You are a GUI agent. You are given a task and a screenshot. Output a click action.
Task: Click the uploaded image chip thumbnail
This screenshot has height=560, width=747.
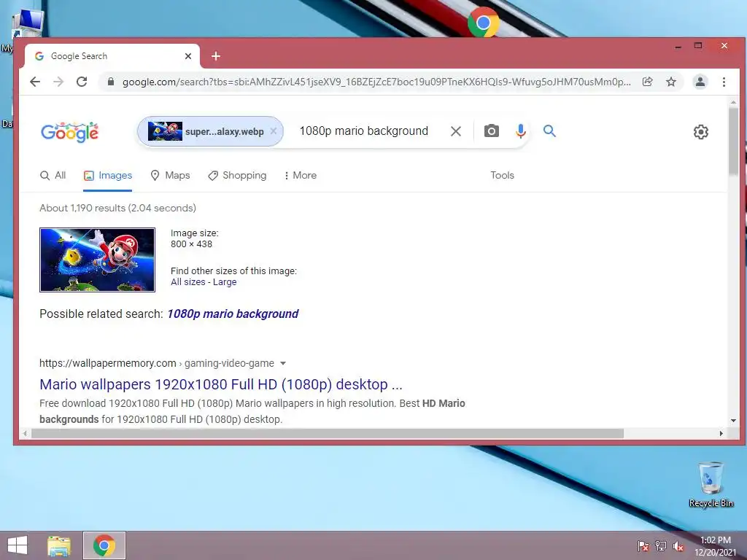coord(165,131)
